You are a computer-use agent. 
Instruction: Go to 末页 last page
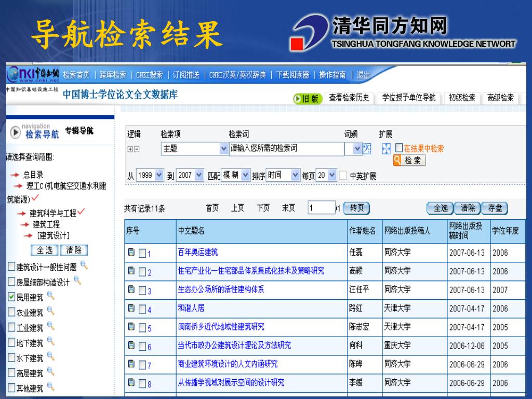coord(288,208)
